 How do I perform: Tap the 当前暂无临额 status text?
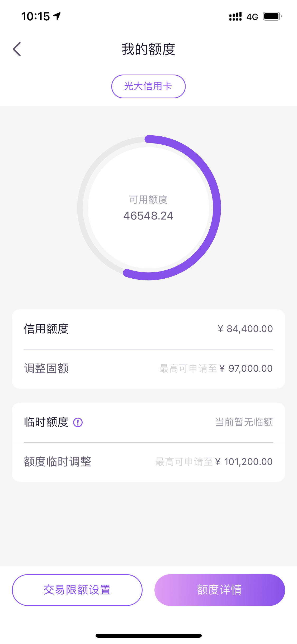tap(244, 422)
